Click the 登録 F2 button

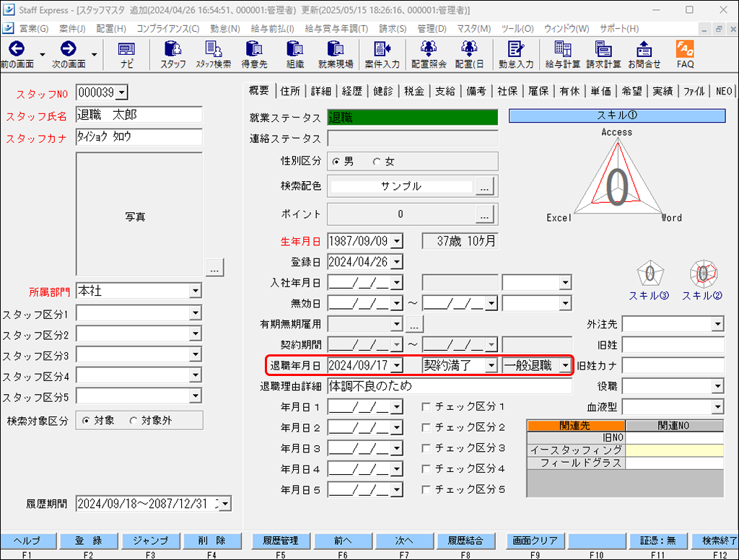[x=89, y=541]
